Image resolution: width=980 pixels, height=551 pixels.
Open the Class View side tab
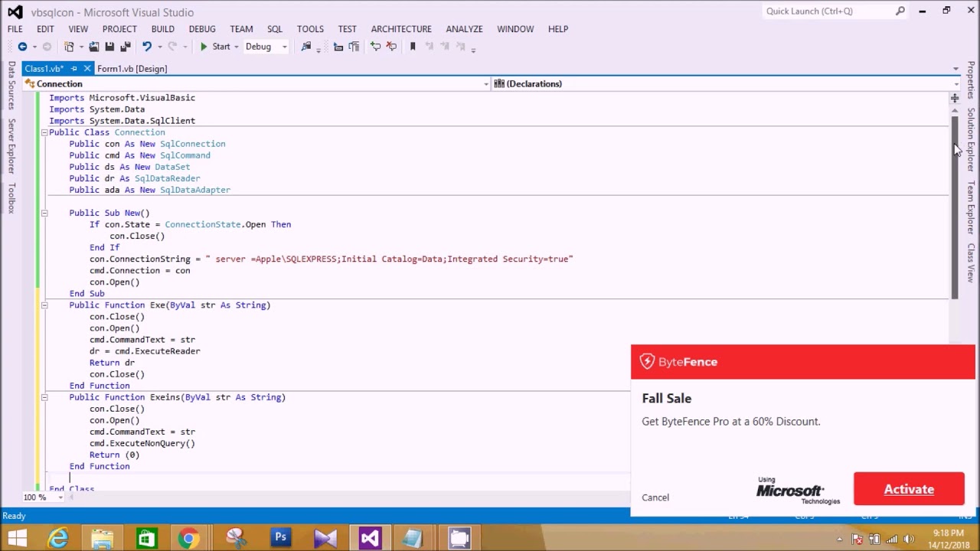point(970,263)
